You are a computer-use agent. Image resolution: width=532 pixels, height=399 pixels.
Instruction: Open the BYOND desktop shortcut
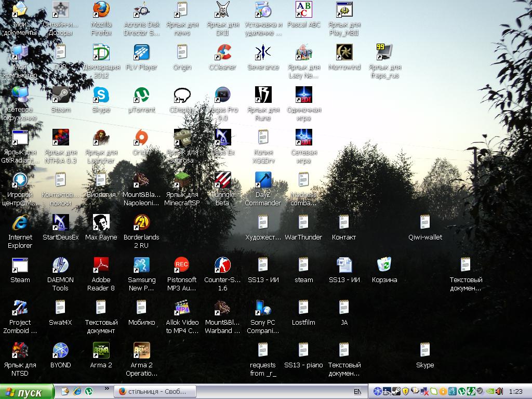pyautogui.click(x=60, y=355)
